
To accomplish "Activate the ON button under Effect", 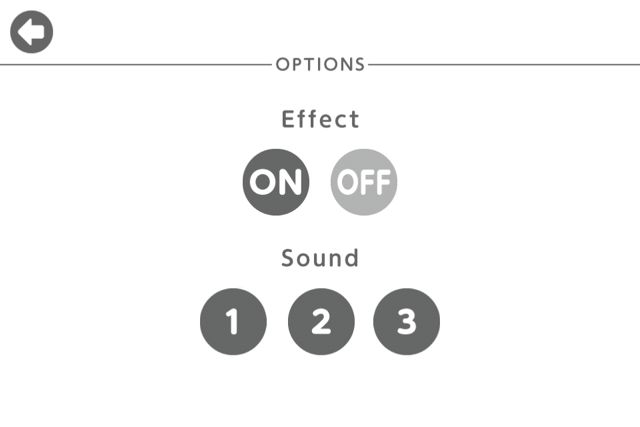I will click(x=276, y=182).
